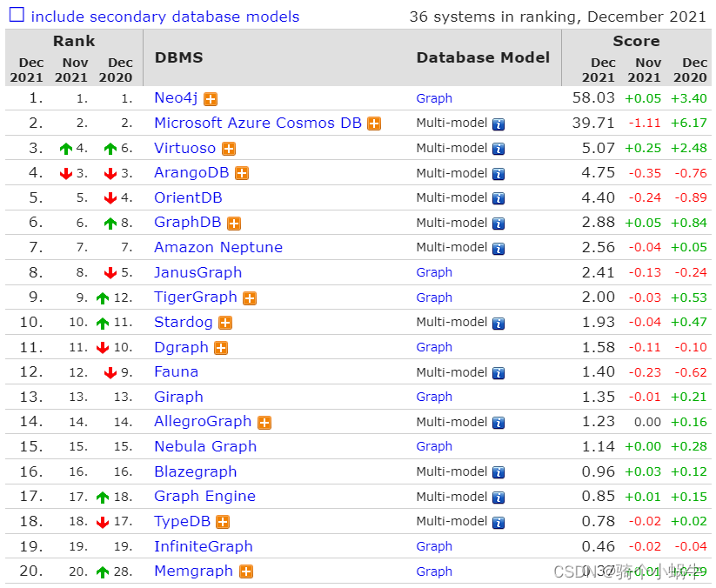Open the TigerGraph link

tap(196, 297)
